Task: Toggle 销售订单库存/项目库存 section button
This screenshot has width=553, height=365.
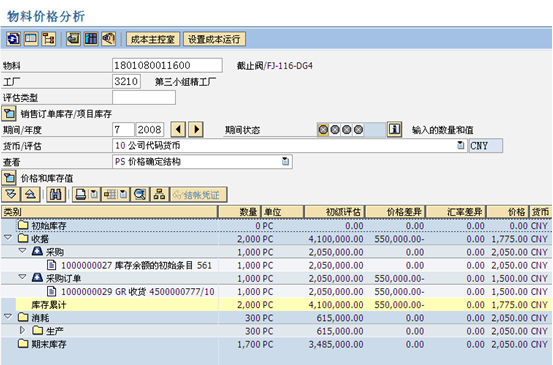Action: 9,114
